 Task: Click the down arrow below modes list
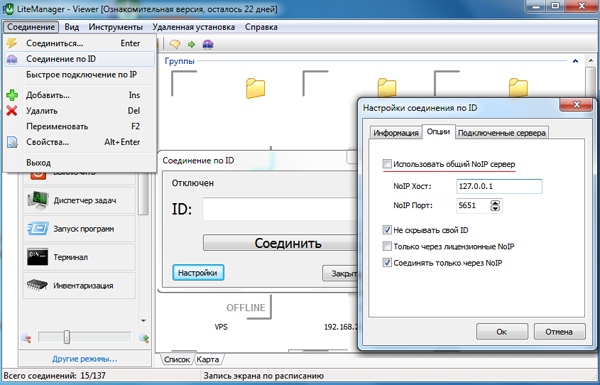point(143,320)
